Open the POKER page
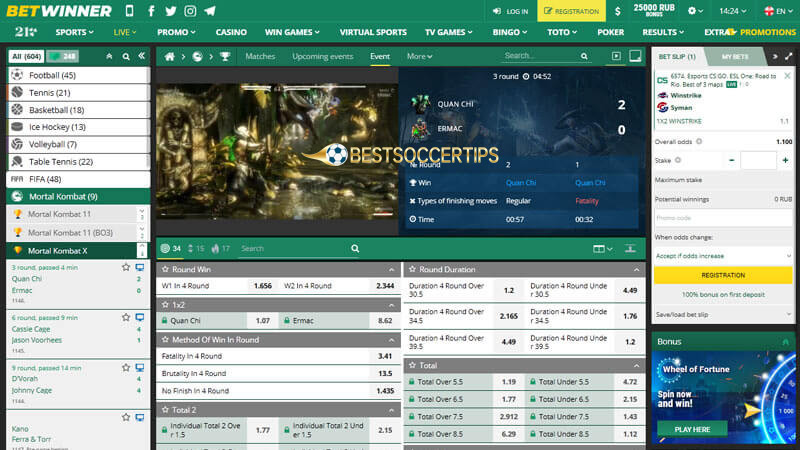This screenshot has width=800, height=450. point(611,32)
